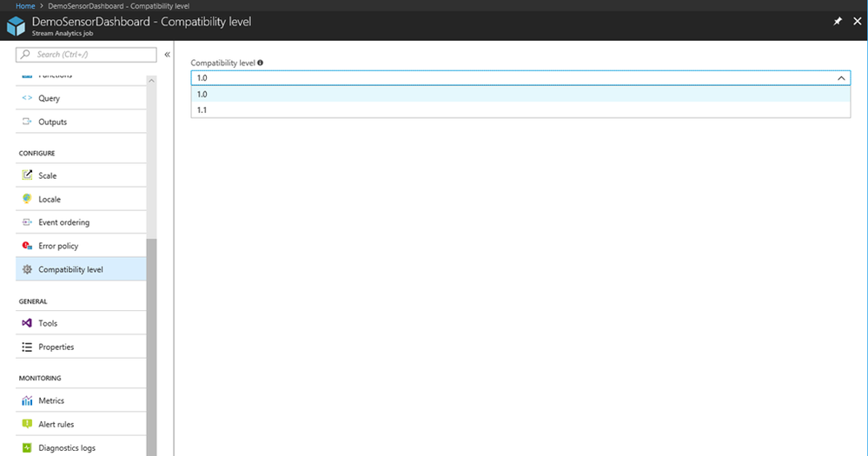Open Diagnostics logs page
The width and height of the screenshot is (868, 456).
81,447
